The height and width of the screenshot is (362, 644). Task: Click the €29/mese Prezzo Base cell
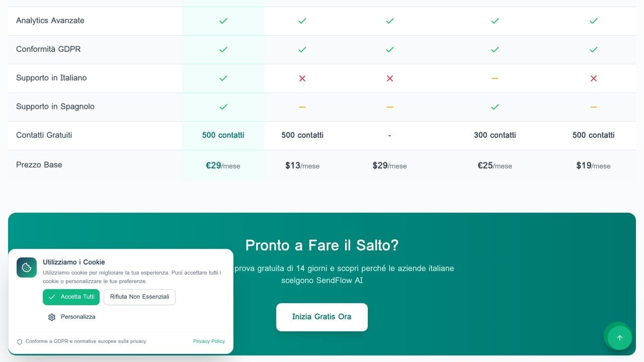222,165
